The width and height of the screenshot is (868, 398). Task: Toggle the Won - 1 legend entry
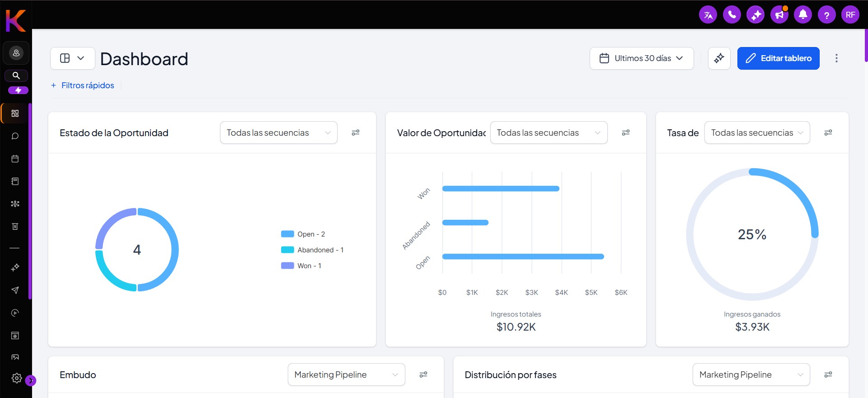coord(301,266)
